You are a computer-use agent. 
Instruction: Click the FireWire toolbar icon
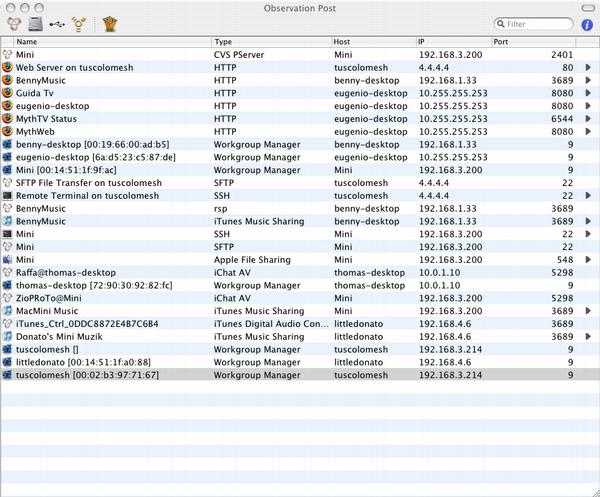tap(79, 23)
